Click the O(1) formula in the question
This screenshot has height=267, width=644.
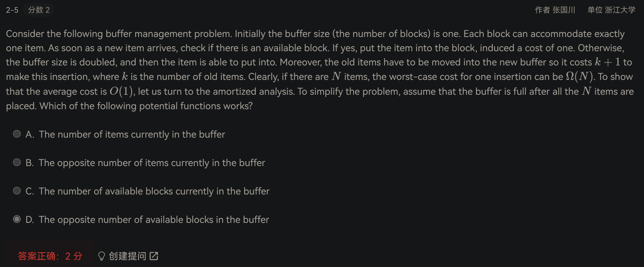pos(121,91)
